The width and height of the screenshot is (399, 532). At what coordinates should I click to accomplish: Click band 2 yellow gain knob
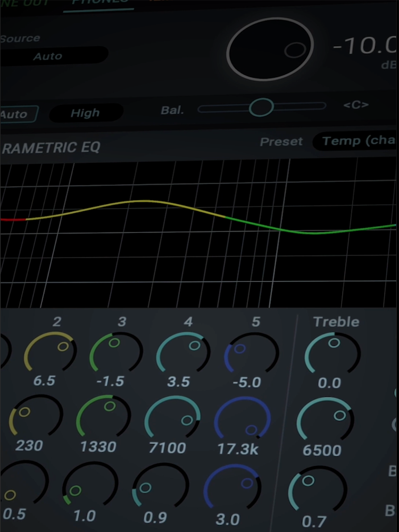(50, 352)
